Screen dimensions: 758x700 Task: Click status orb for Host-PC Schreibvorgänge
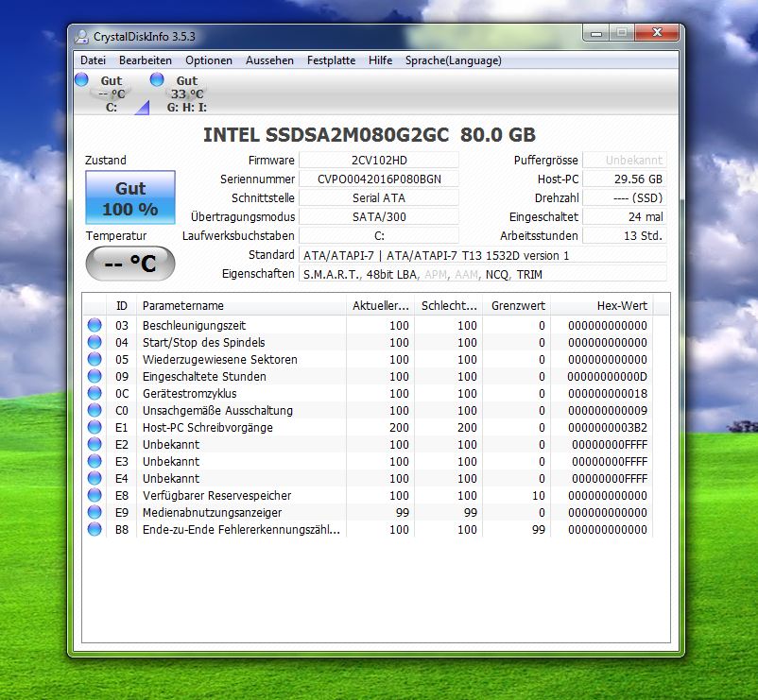(95, 427)
